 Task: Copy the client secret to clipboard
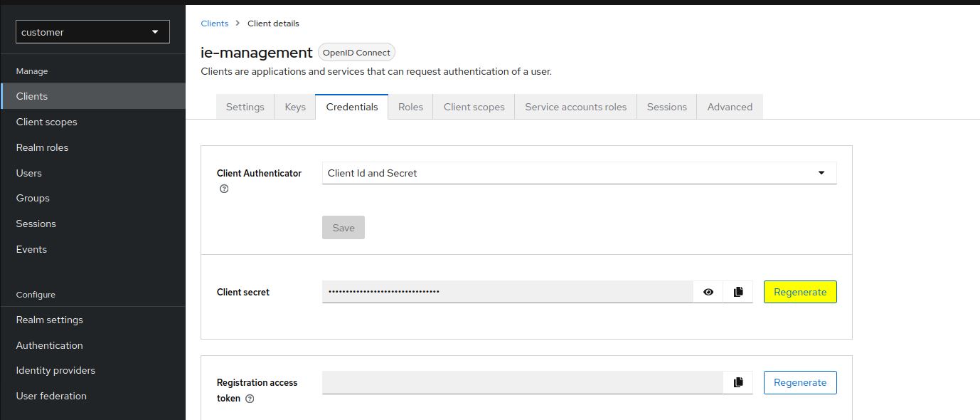pyautogui.click(x=737, y=292)
